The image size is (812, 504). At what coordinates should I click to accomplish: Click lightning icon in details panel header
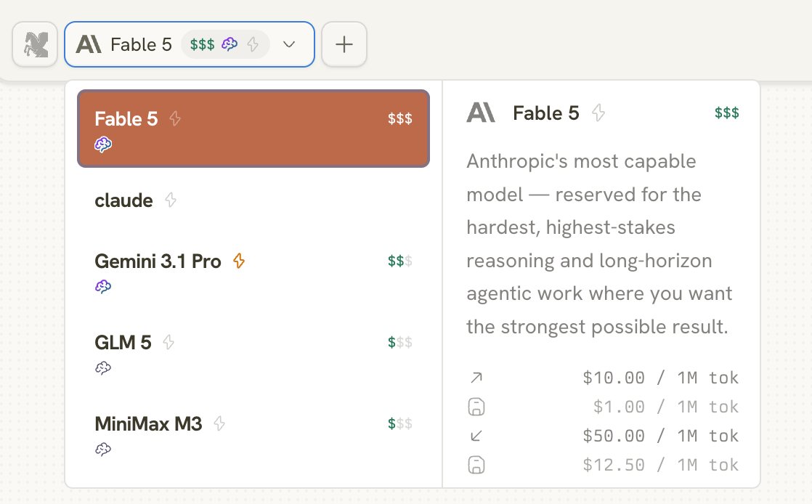click(x=598, y=113)
